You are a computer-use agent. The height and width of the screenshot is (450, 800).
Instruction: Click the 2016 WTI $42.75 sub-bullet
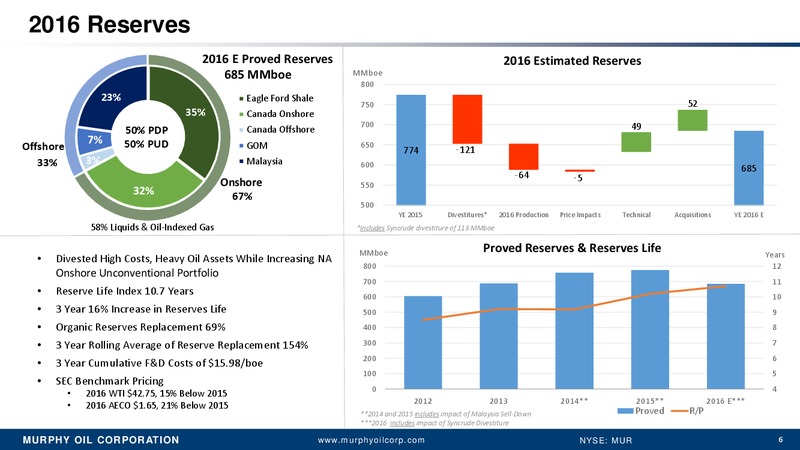point(156,393)
